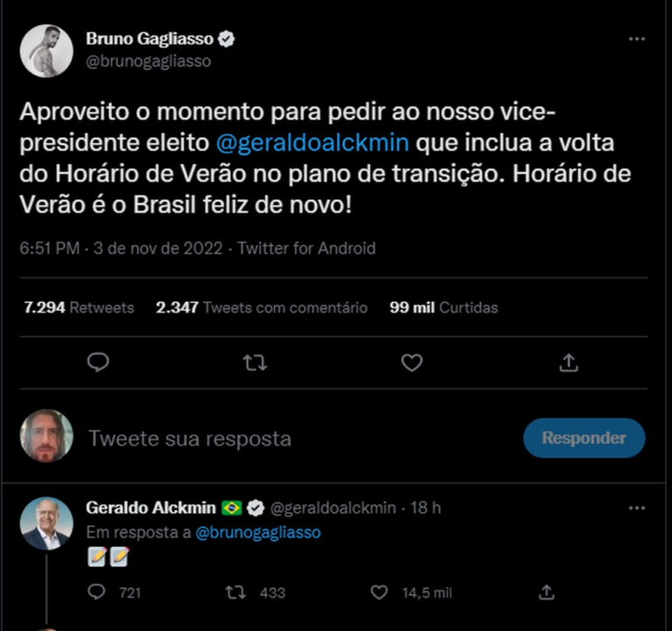This screenshot has width=672, height=631.
Task: Click the tweet timestamp 6:51 PM
Action: (x=49, y=249)
